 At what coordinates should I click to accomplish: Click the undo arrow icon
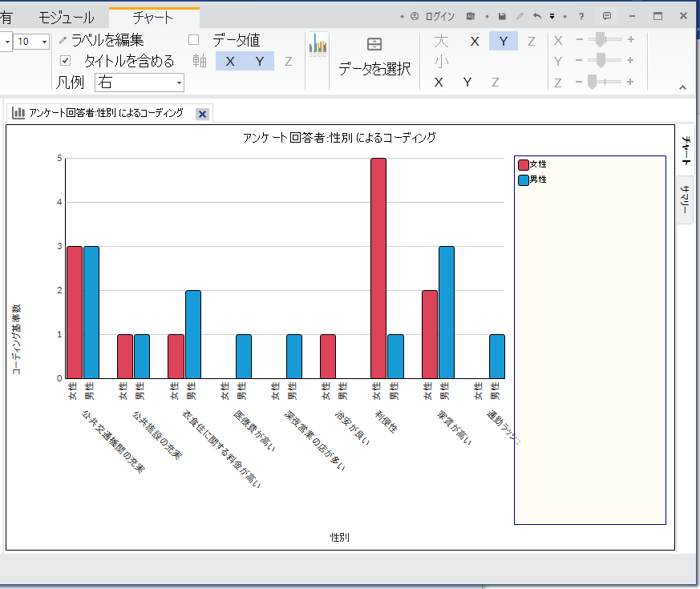pos(536,16)
